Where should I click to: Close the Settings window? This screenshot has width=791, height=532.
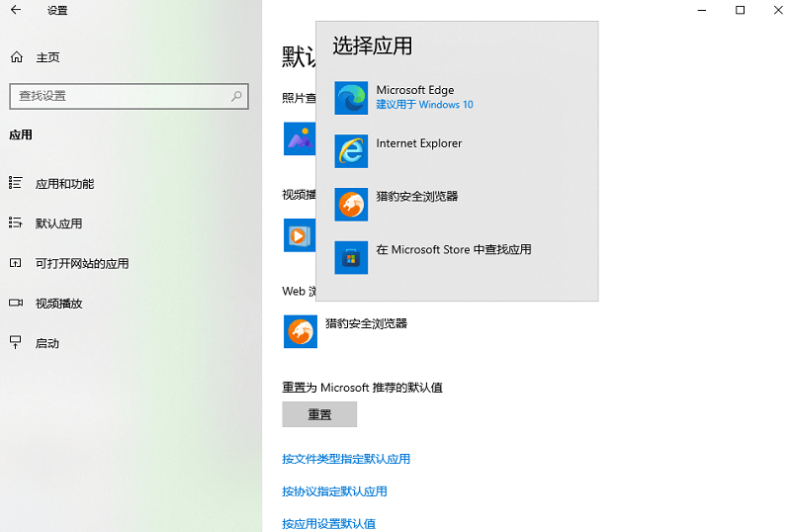tap(778, 10)
